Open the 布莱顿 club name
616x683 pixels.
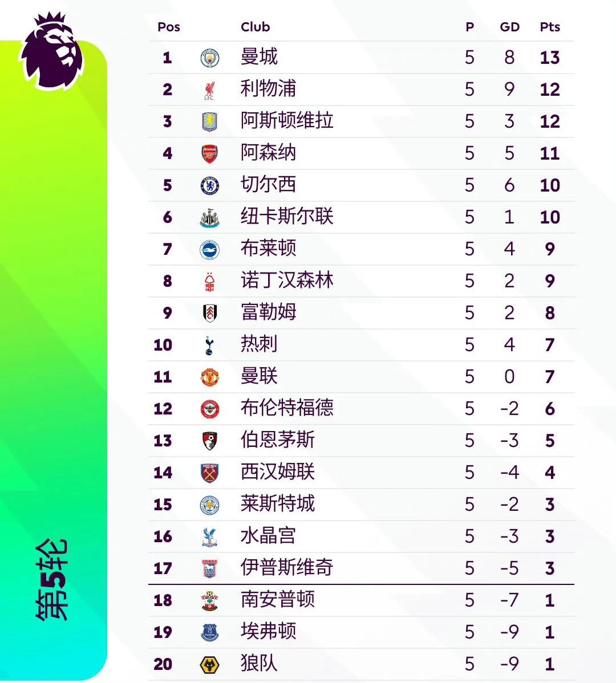(268, 248)
